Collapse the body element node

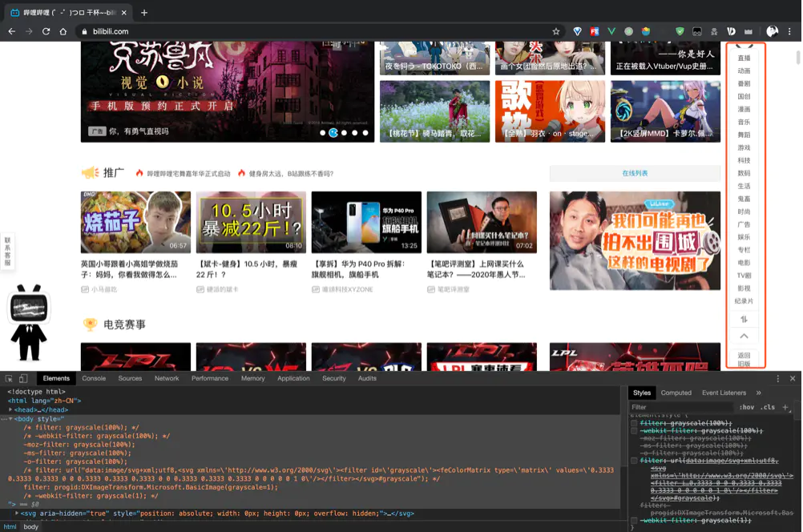(10, 419)
